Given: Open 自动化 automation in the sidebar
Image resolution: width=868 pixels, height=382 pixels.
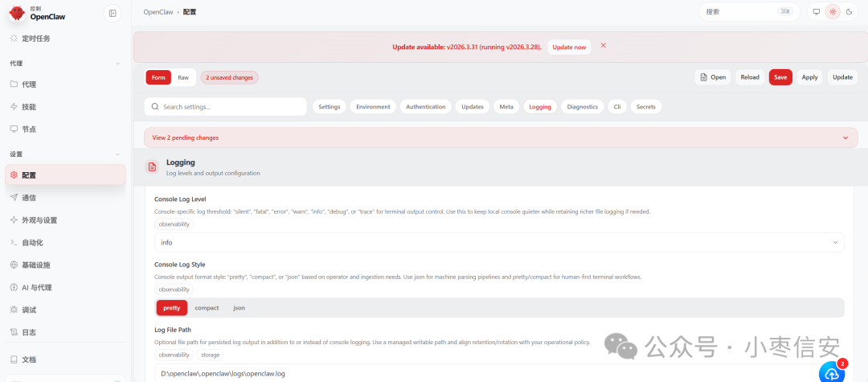Looking at the screenshot, I should pyautogui.click(x=65, y=243).
